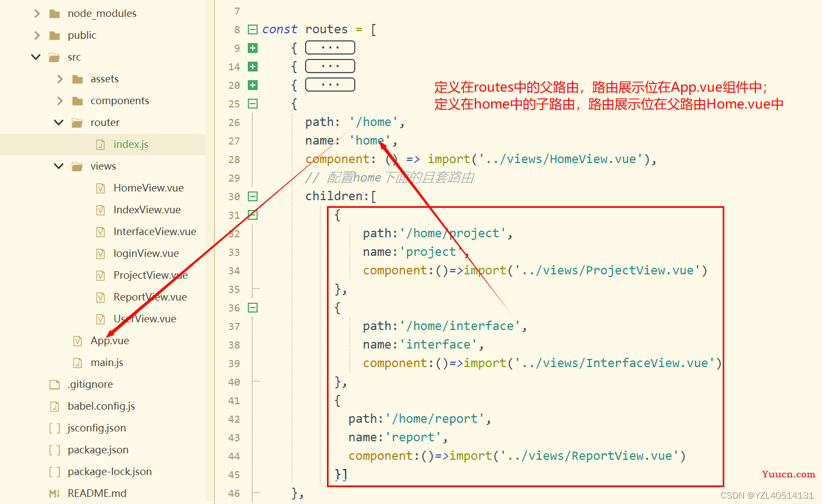822x504 pixels.
Task: Select package-lock.json in the file tree
Action: point(109,472)
